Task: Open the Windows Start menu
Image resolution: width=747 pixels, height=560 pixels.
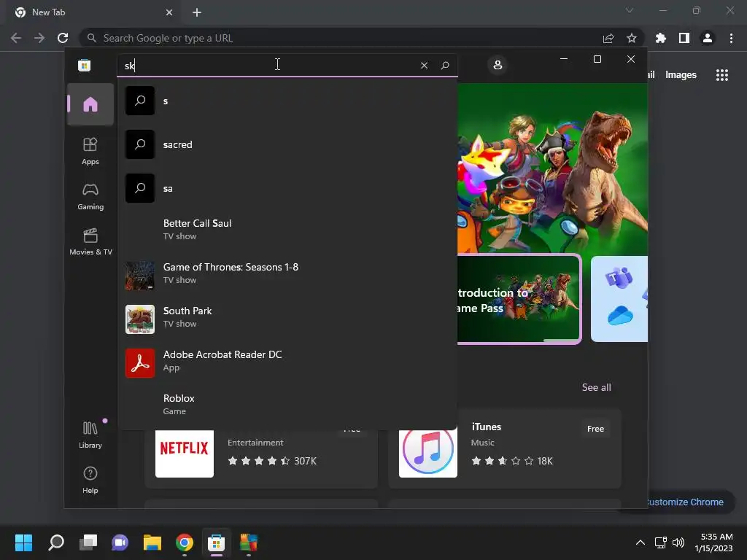Action: (23, 542)
